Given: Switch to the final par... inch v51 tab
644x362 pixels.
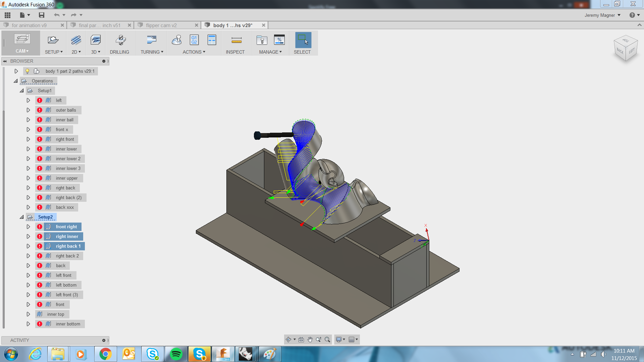Looking at the screenshot, I should (x=100, y=25).
